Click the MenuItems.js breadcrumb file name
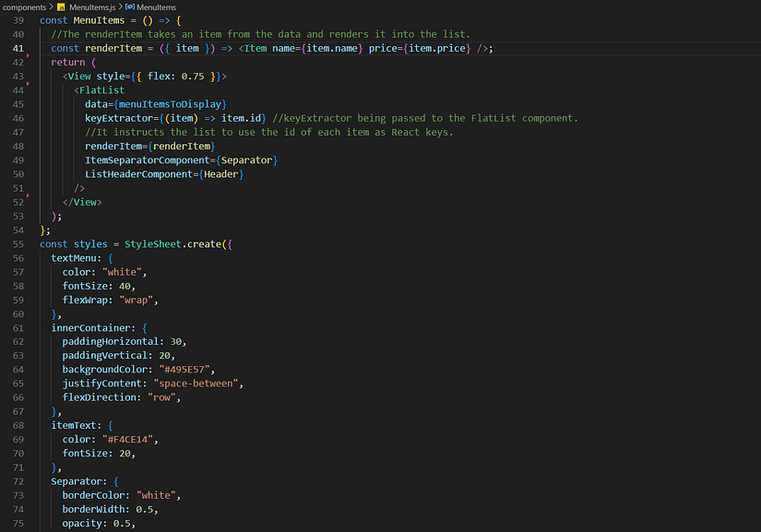Image resolution: width=761 pixels, height=532 pixels. (x=92, y=7)
